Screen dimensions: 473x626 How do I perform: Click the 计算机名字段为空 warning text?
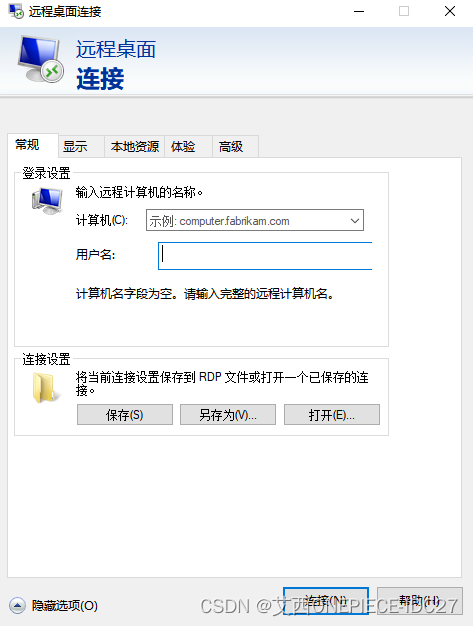[205, 294]
